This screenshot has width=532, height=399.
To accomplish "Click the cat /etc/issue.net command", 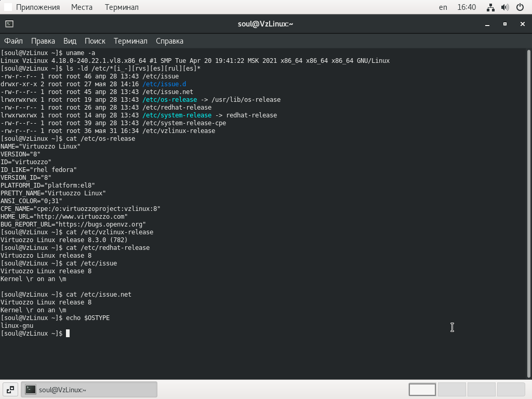I will click(x=99, y=295).
